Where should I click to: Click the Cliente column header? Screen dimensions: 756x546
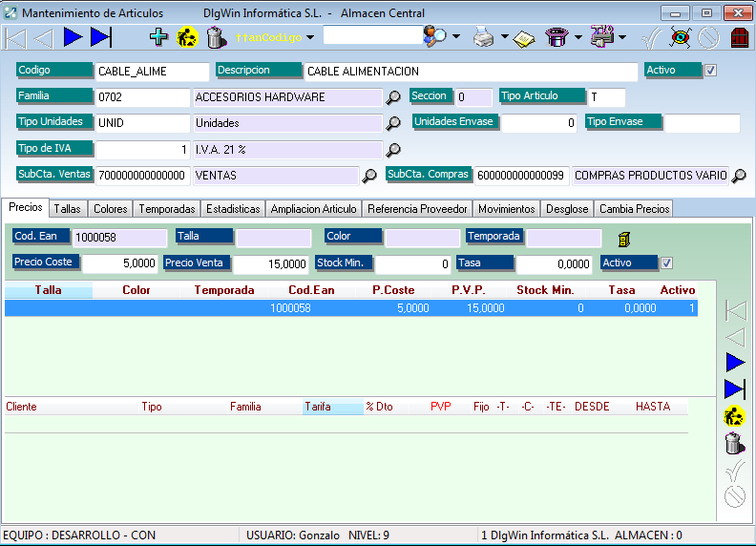coord(73,407)
